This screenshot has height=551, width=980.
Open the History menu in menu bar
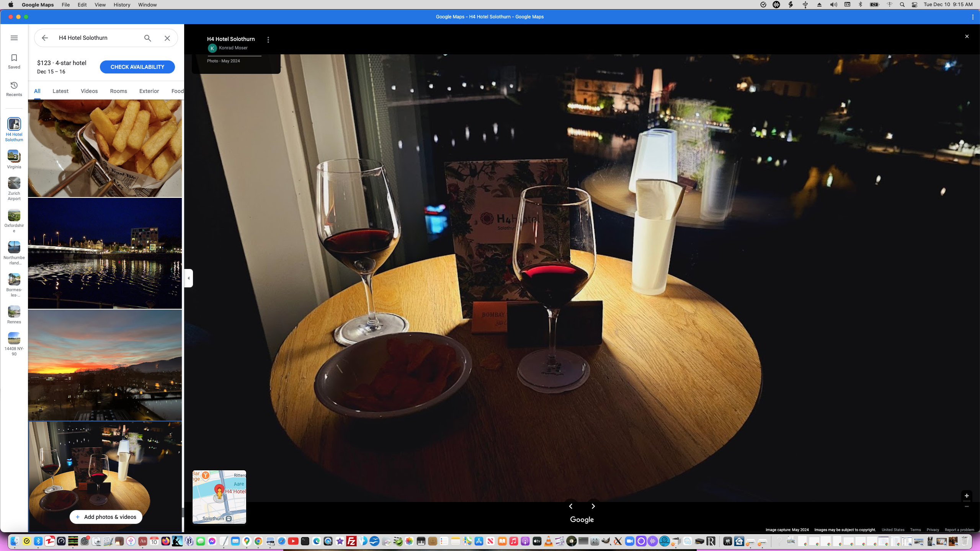click(122, 5)
